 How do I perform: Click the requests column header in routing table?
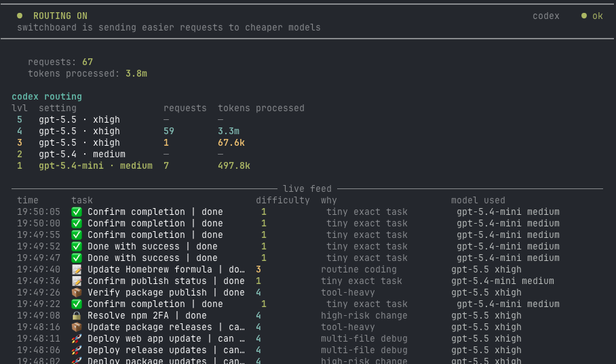tap(185, 108)
